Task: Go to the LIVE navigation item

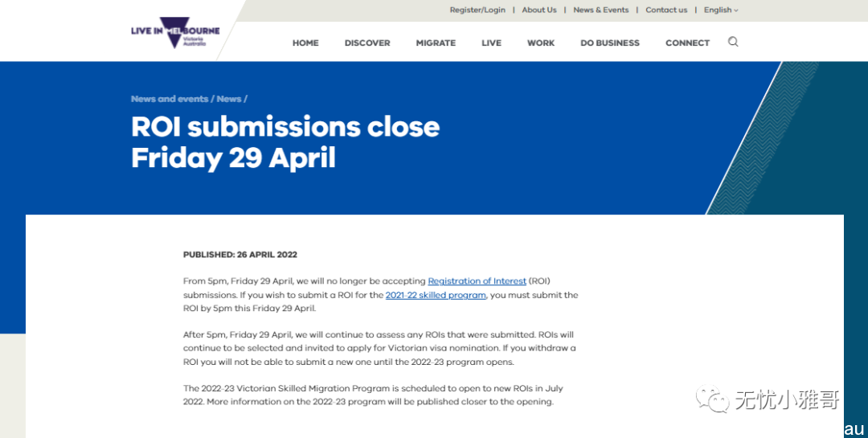Action: [x=492, y=43]
